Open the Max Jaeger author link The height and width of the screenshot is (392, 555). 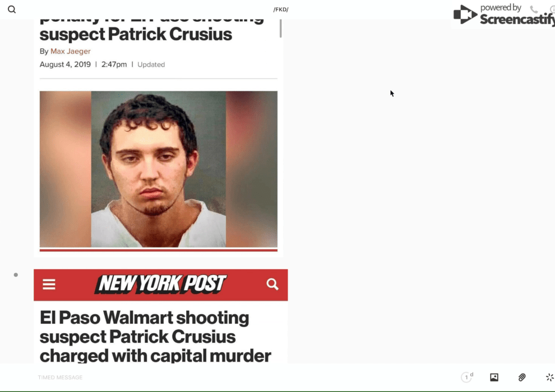(71, 52)
